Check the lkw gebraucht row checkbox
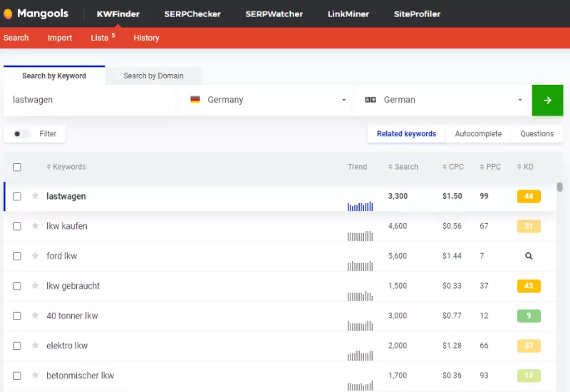Viewport: 570px width, 392px height. click(x=16, y=286)
